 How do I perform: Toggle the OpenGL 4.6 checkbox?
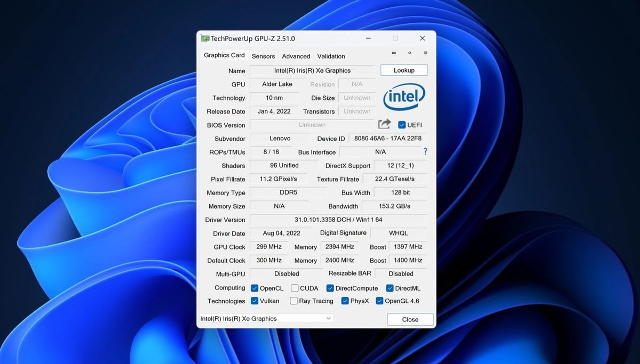tap(379, 301)
